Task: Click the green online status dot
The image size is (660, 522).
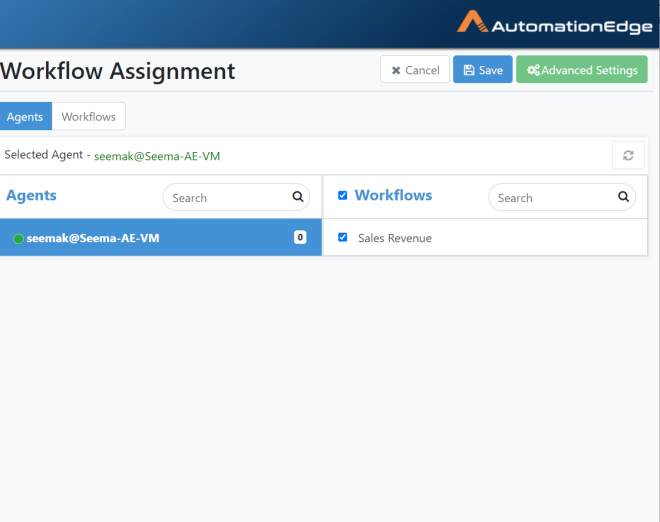Action: 18,239
